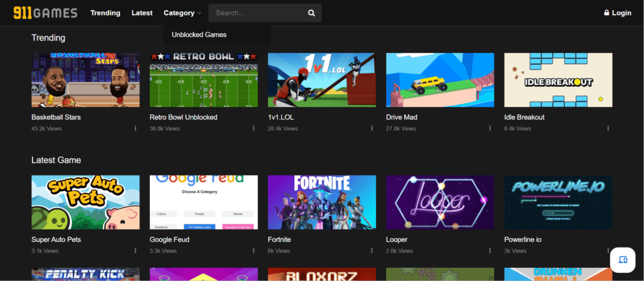The height and width of the screenshot is (281, 644).
Task: Open more options for Retro Bowl Unblocked
Action: [x=253, y=129]
